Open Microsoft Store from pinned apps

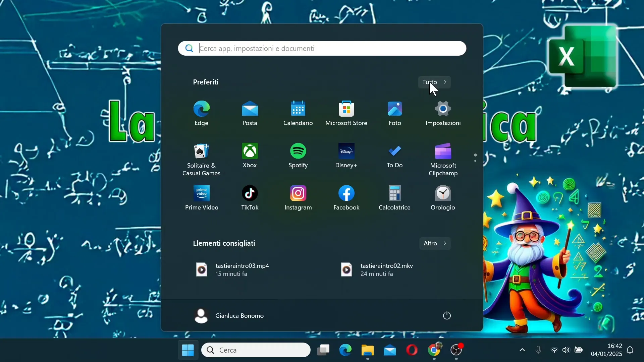346,113
